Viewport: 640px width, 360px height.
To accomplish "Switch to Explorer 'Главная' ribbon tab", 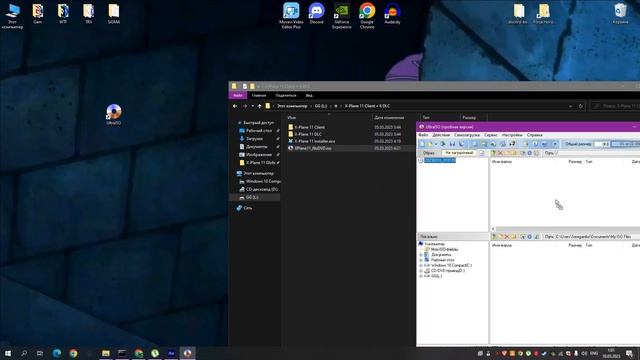I will click(x=259, y=96).
